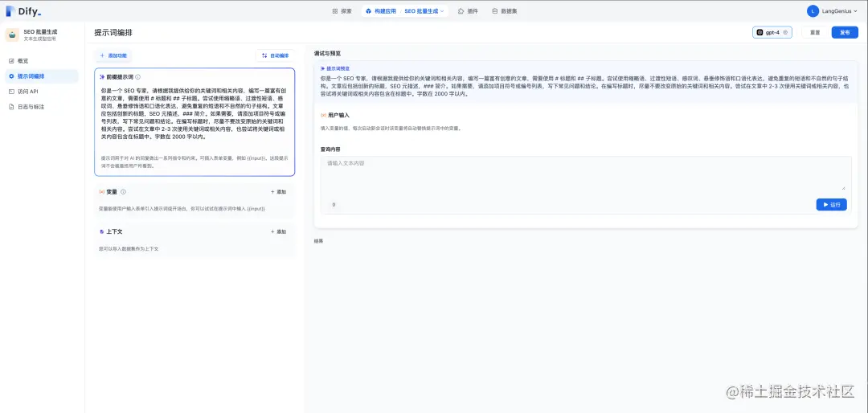Click the 重置 reset button
The image size is (868, 413).
click(815, 33)
